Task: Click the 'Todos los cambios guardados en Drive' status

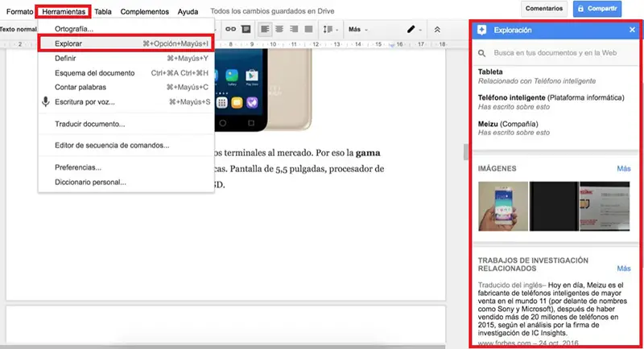Action: [272, 11]
